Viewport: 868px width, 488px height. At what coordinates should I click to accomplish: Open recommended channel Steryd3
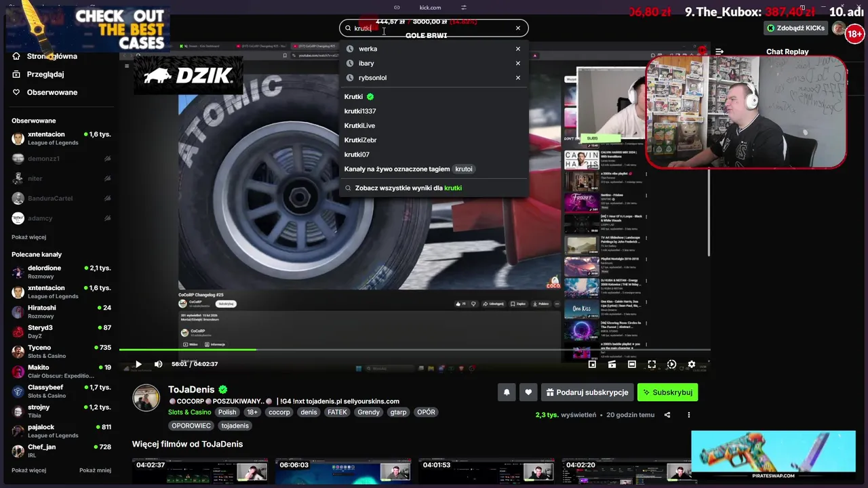click(x=61, y=331)
